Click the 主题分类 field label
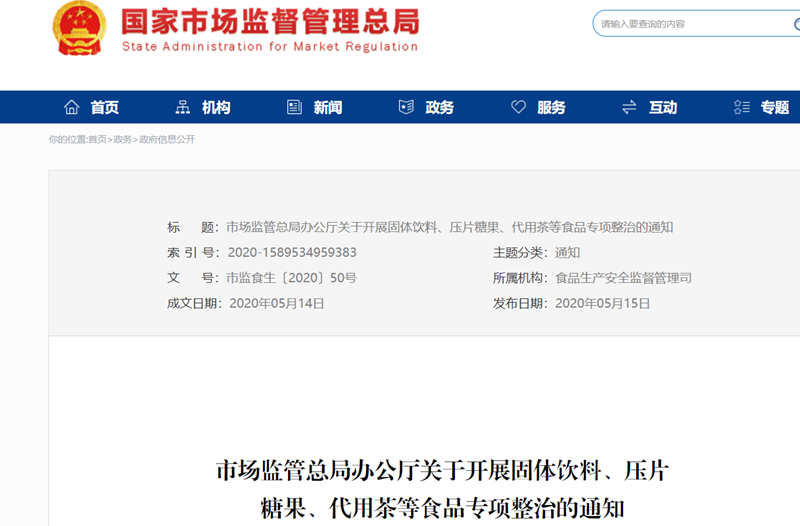Image resolution: width=800 pixels, height=526 pixels. coord(520,253)
